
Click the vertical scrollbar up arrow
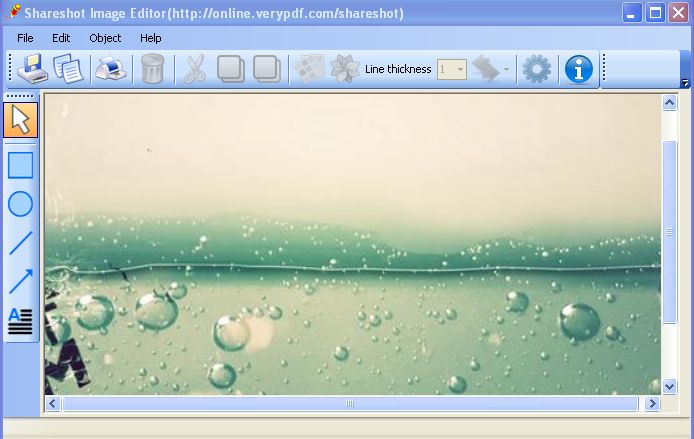click(x=669, y=103)
